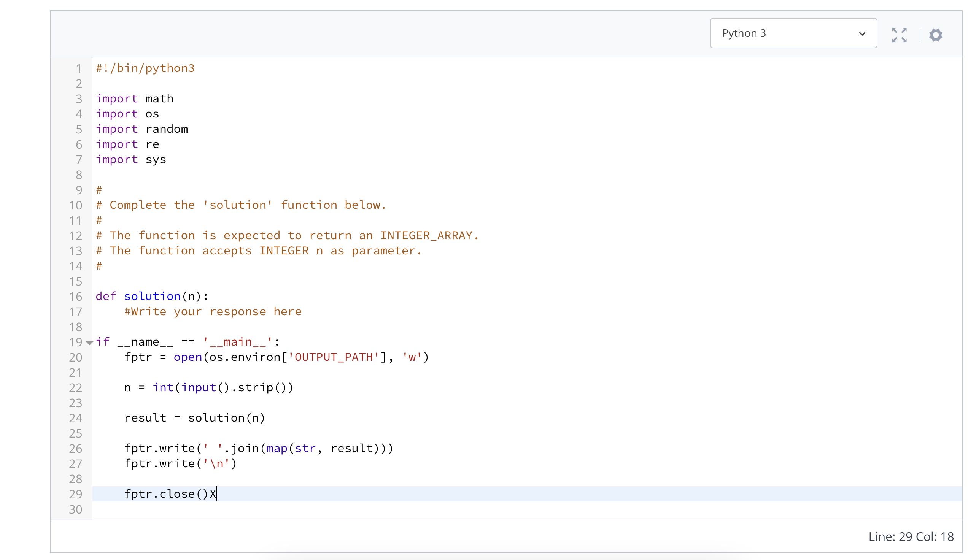Click the 'import sys' statement

131,159
